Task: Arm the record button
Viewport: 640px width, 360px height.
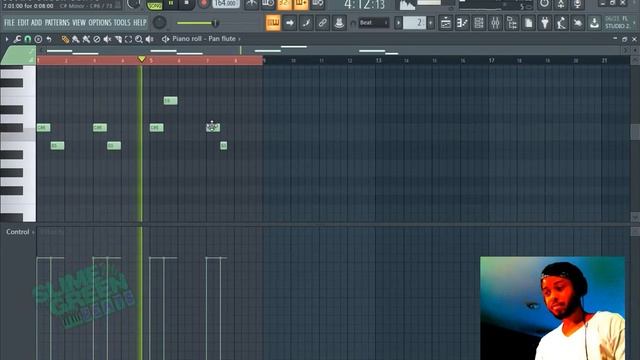Action: point(203,4)
